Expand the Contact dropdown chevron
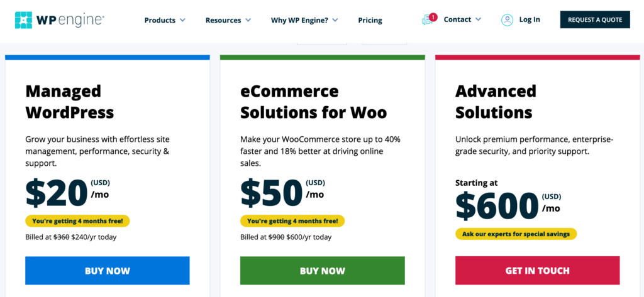Screen dimensions: 644x297 (479, 19)
